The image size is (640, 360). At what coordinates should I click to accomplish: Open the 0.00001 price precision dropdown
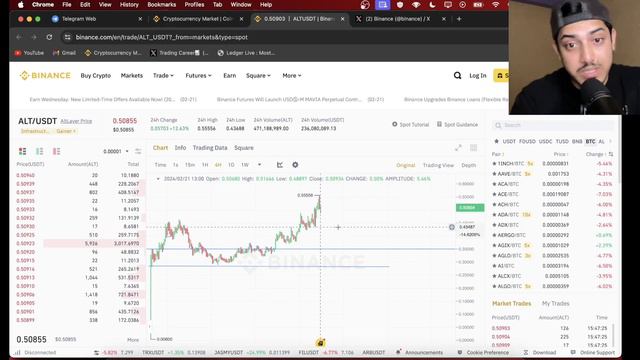116,151
